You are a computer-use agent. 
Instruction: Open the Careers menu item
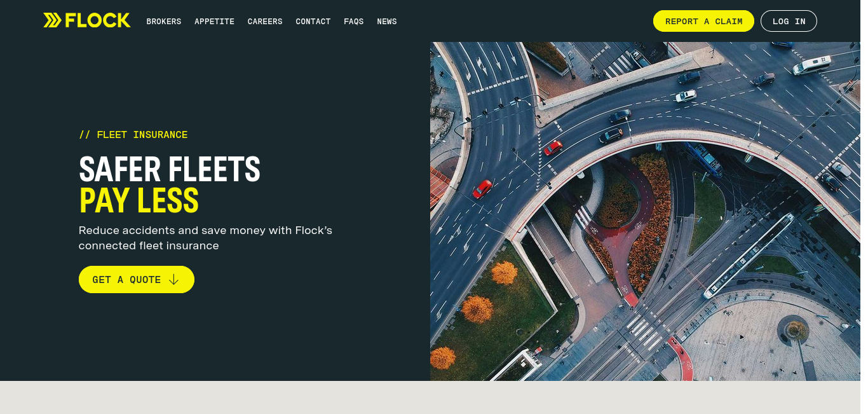coord(265,22)
